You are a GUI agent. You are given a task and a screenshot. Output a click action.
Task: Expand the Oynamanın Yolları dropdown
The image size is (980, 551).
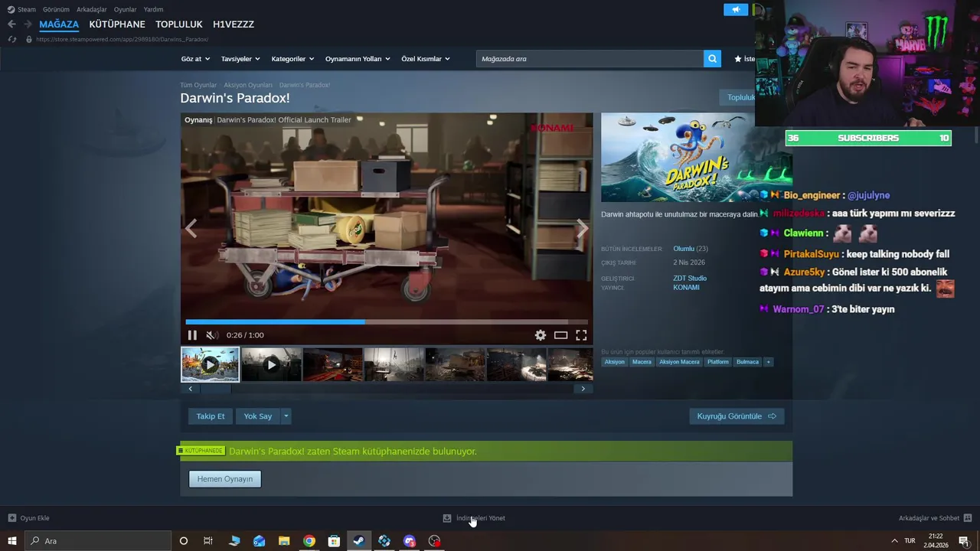[358, 59]
